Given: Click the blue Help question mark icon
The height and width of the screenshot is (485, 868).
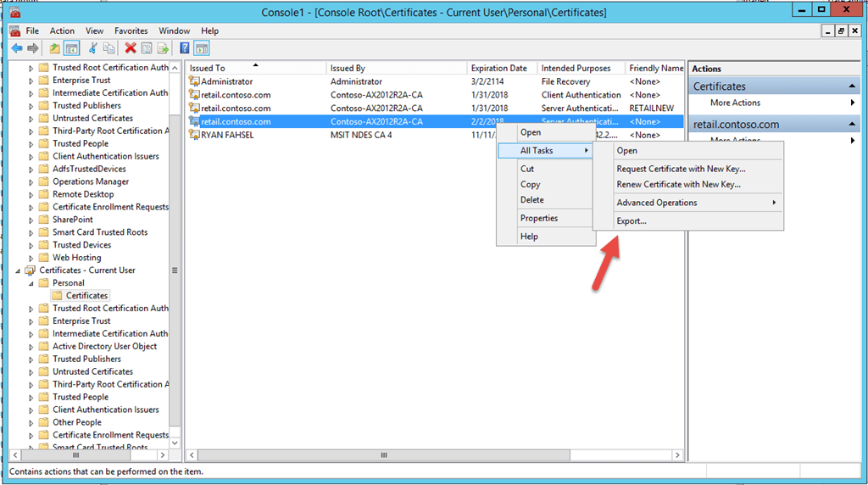Looking at the screenshot, I should tap(184, 48).
